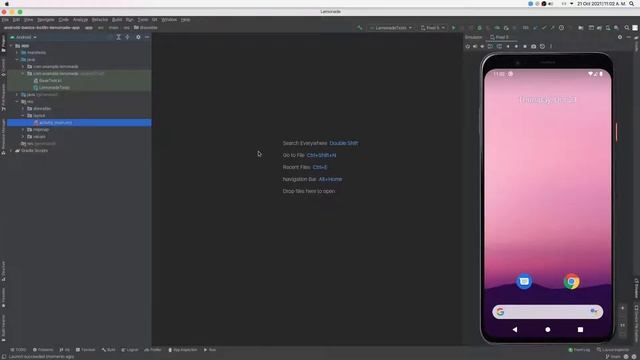This screenshot has height=360, width=640.
Task: Expand Gradle Scripts node
Action: pos(11,151)
